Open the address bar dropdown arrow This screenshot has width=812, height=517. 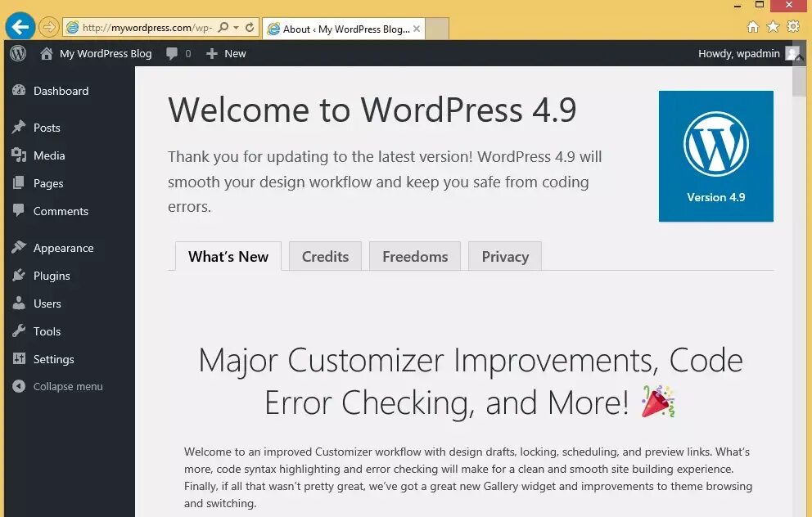click(x=236, y=28)
